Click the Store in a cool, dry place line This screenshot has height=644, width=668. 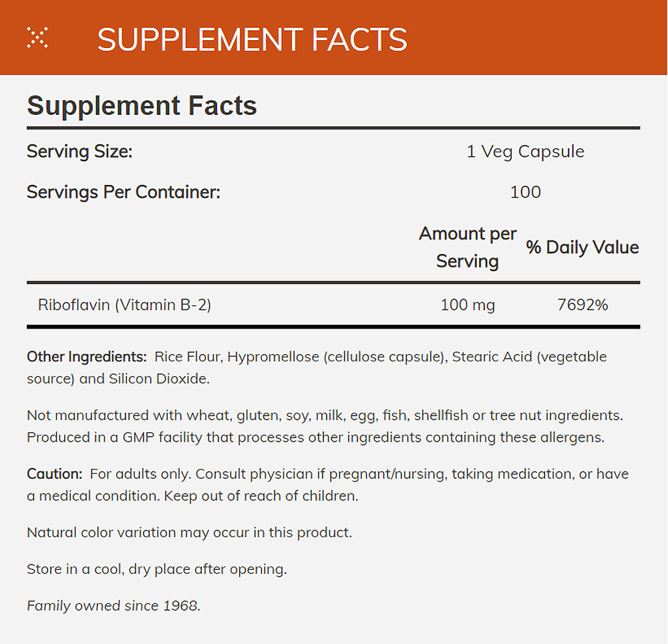(156, 569)
